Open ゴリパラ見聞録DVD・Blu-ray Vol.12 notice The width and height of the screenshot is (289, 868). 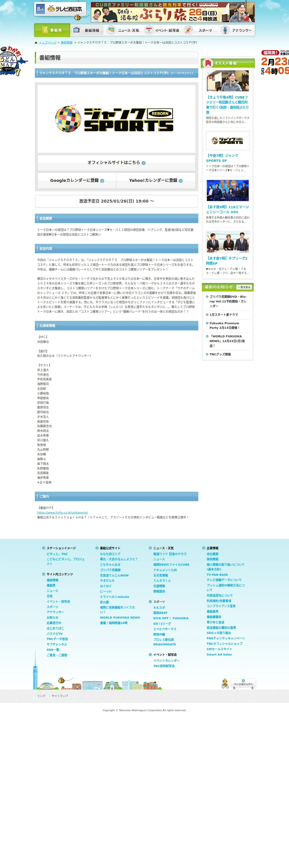[228, 301]
